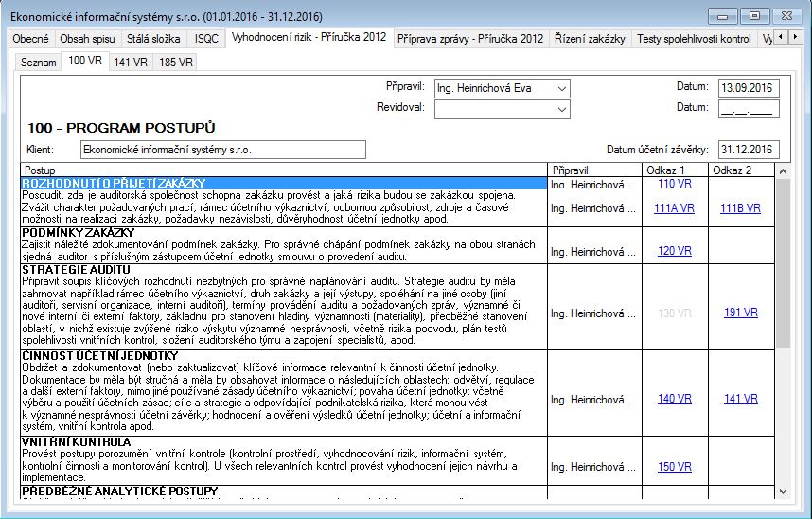The height and width of the screenshot is (519, 812).
Task: Switch to the Řízení zakázky tab
Action: (590, 39)
